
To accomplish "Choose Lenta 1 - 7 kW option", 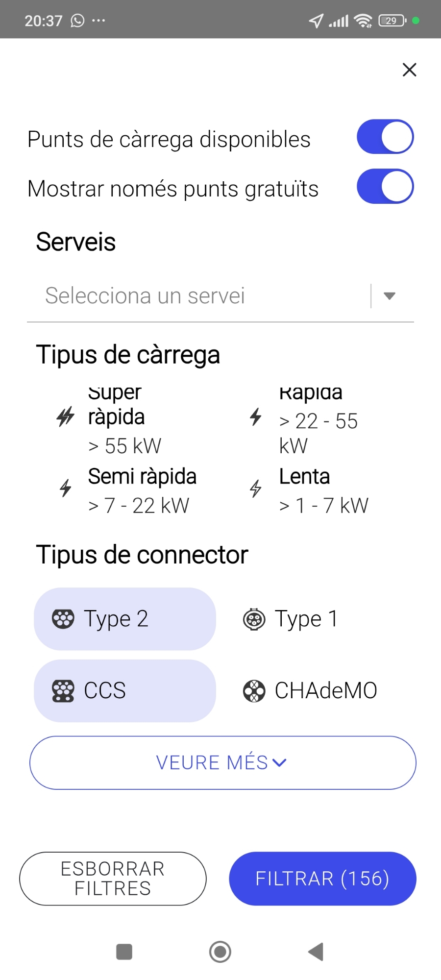I will [323, 491].
